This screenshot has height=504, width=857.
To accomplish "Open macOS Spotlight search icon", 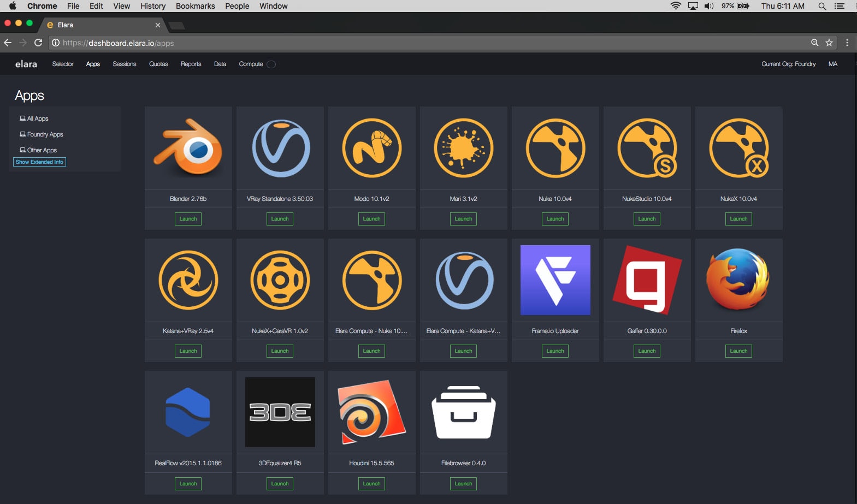I will coord(822,6).
